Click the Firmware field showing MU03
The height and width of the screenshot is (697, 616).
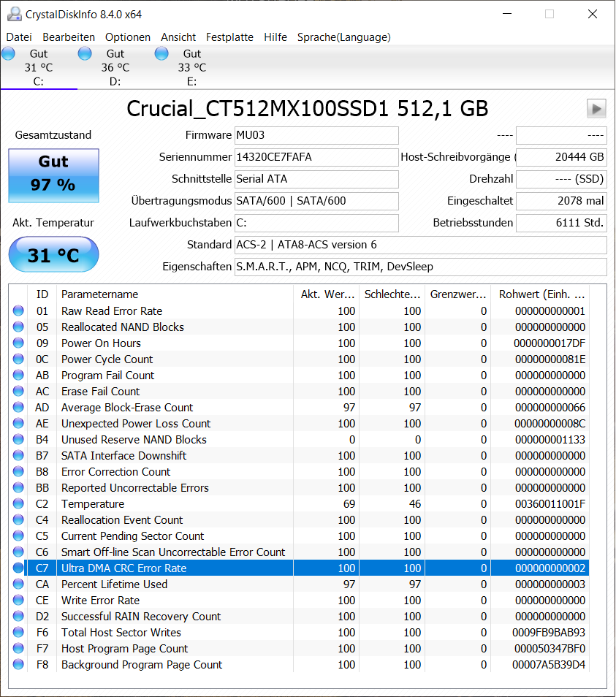316,135
